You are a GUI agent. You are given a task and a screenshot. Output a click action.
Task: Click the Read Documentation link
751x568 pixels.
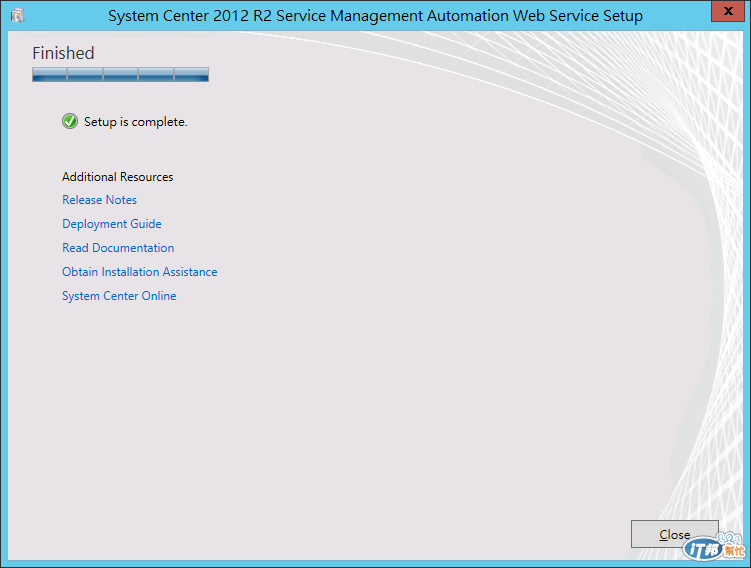point(118,248)
